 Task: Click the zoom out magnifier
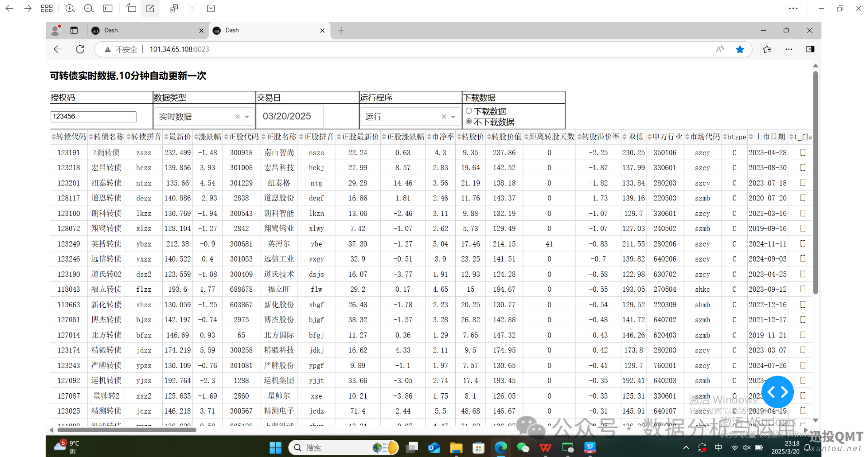[x=89, y=8]
